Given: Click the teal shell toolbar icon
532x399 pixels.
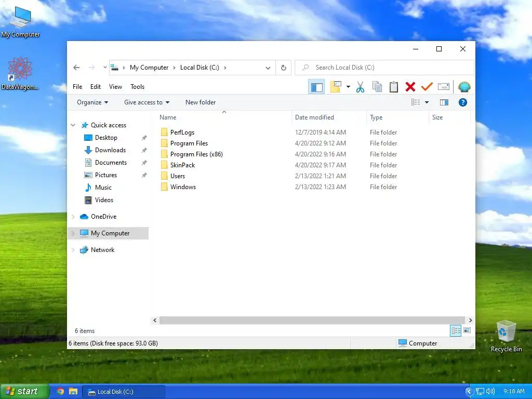Looking at the screenshot, I should pyautogui.click(x=464, y=87).
